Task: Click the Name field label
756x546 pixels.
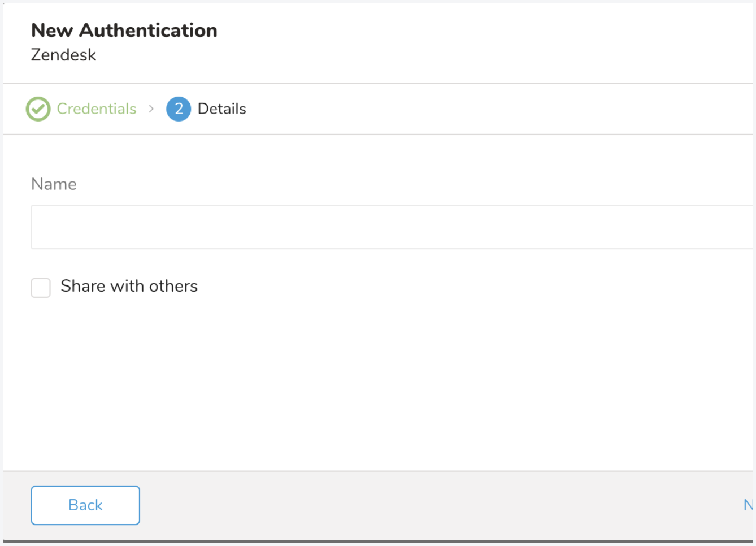Action: pyautogui.click(x=54, y=184)
